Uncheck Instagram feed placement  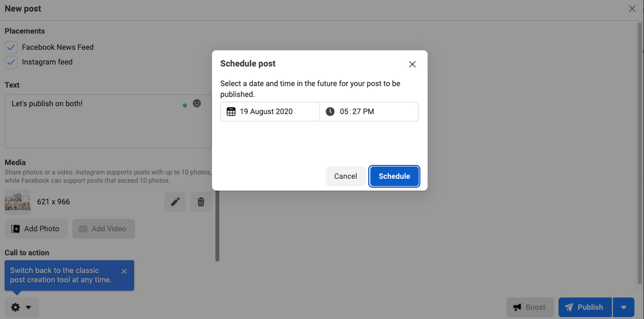[x=11, y=62]
